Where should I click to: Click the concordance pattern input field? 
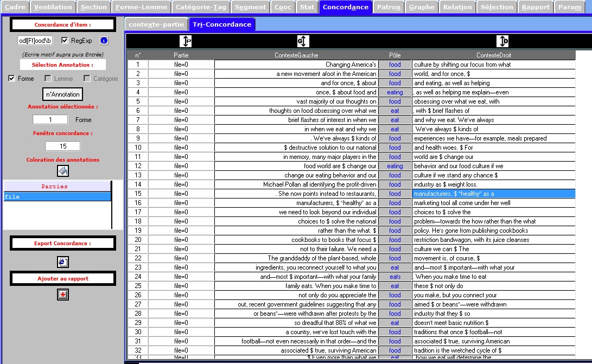(x=35, y=40)
